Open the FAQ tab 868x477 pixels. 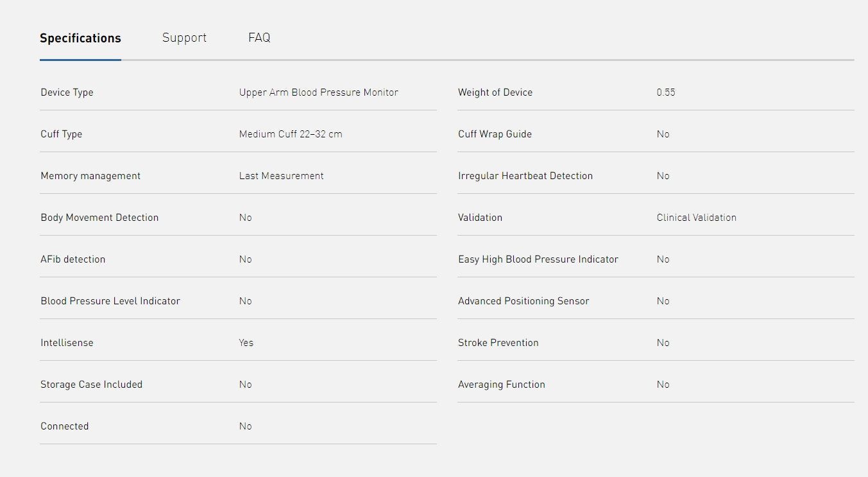pos(259,38)
